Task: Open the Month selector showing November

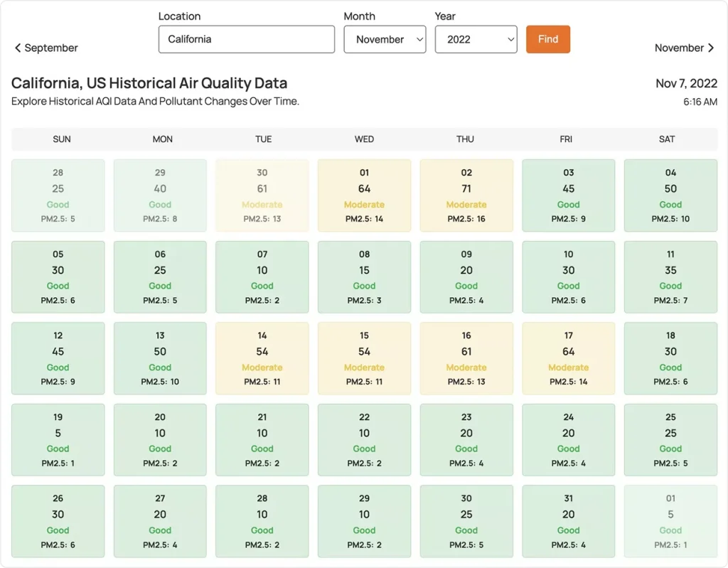Action: point(385,39)
